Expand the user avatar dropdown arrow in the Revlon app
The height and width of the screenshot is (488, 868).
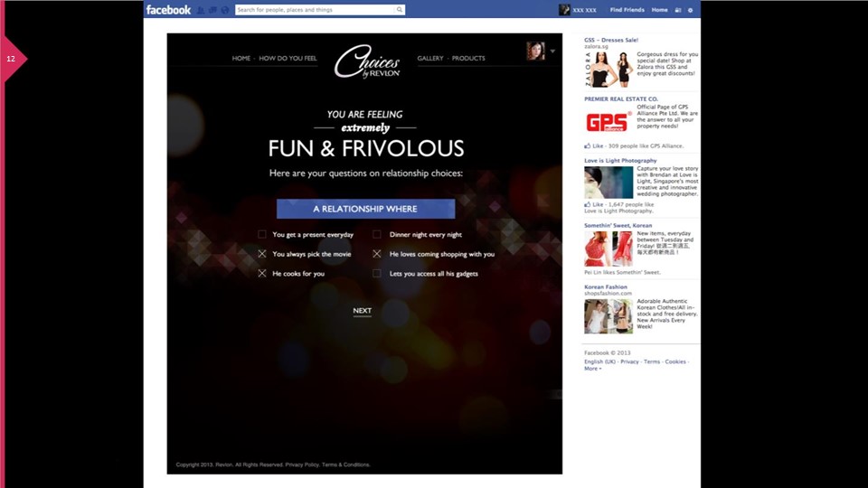[x=552, y=52]
